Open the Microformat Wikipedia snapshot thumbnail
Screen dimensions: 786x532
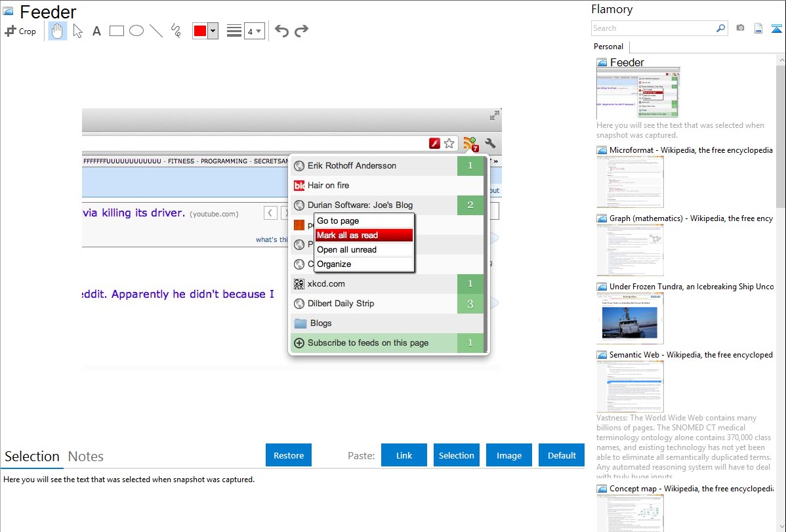coord(630,182)
